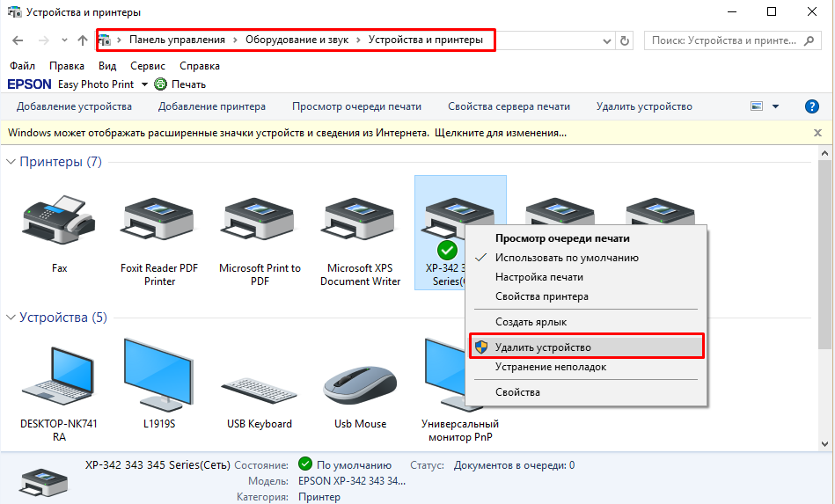Click Щелкните для изменения info bar link
Screen dimensions: 835x504
[501, 133]
